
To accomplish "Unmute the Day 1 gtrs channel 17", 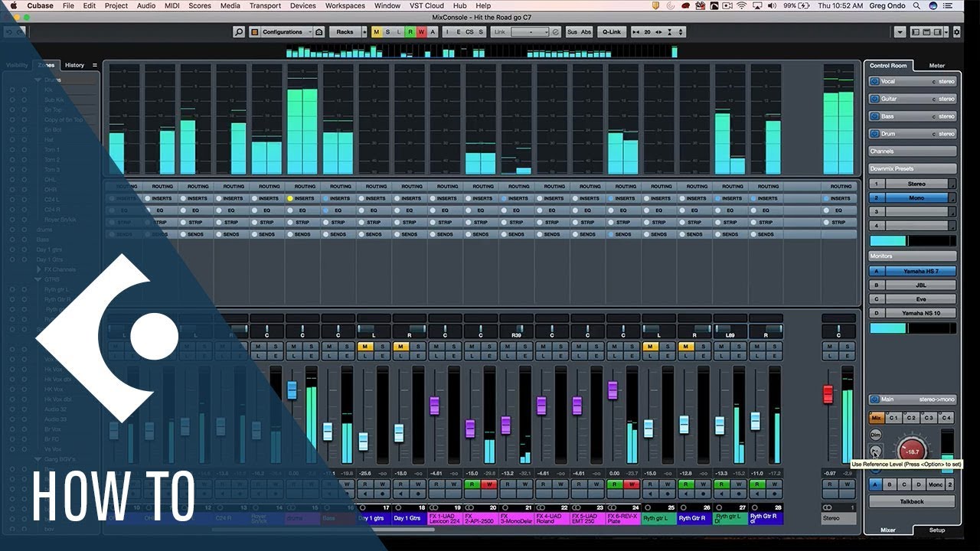I will tap(364, 347).
